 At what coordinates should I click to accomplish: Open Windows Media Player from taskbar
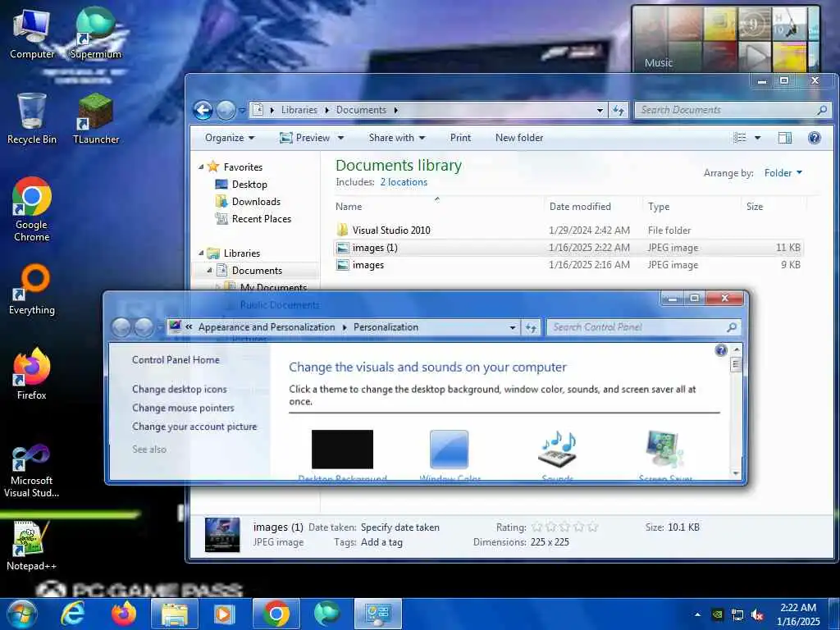[225, 614]
